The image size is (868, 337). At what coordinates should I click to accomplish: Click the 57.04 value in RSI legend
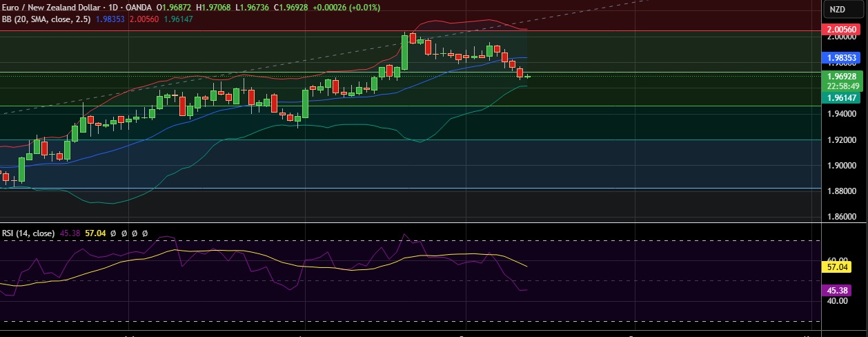pyautogui.click(x=95, y=233)
